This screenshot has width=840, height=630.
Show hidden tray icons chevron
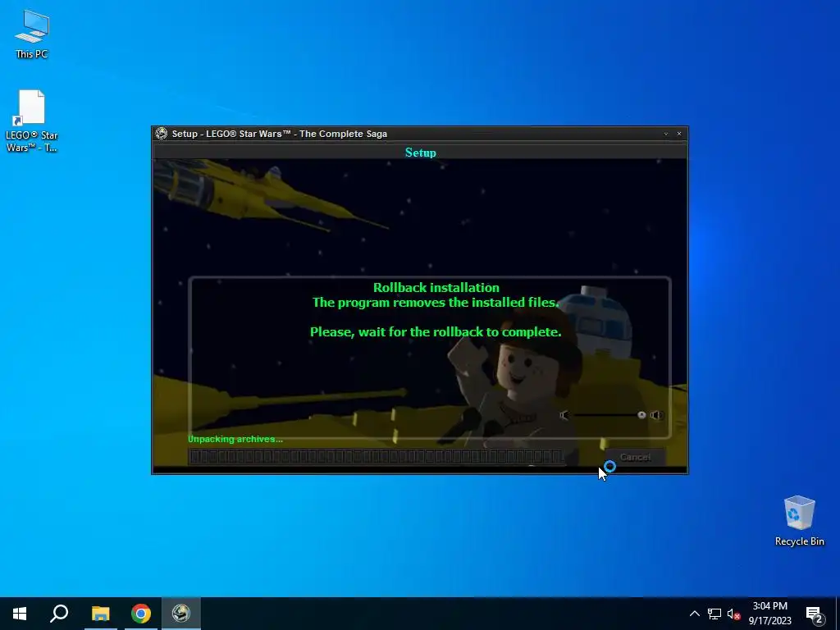694,614
